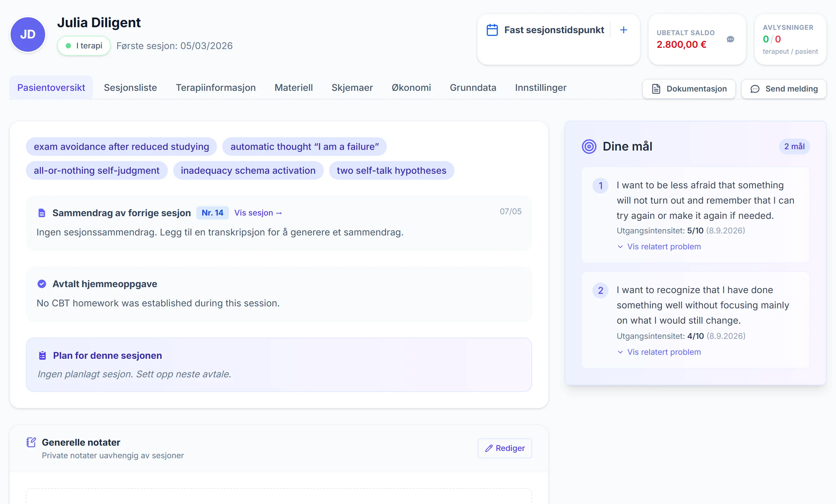The height and width of the screenshot is (504, 836).
Task: Expand Vis relatert problem under goal 1
Action: pos(659,247)
